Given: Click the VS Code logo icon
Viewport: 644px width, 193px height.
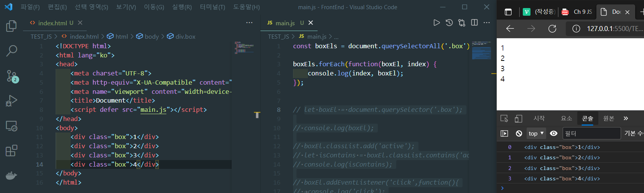Looking at the screenshot, I should 8,7.
